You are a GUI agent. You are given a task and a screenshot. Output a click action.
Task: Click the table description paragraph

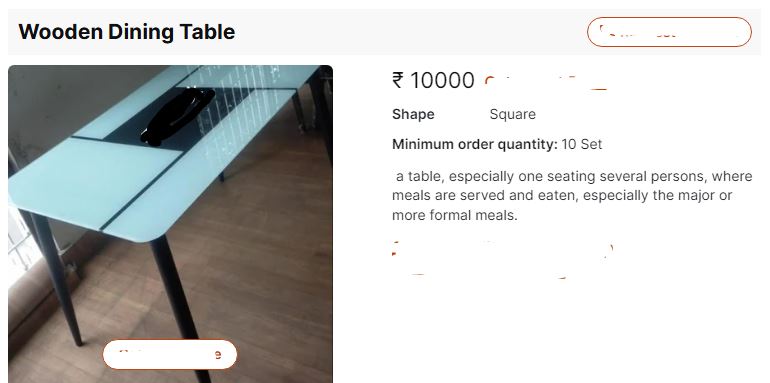(572, 195)
